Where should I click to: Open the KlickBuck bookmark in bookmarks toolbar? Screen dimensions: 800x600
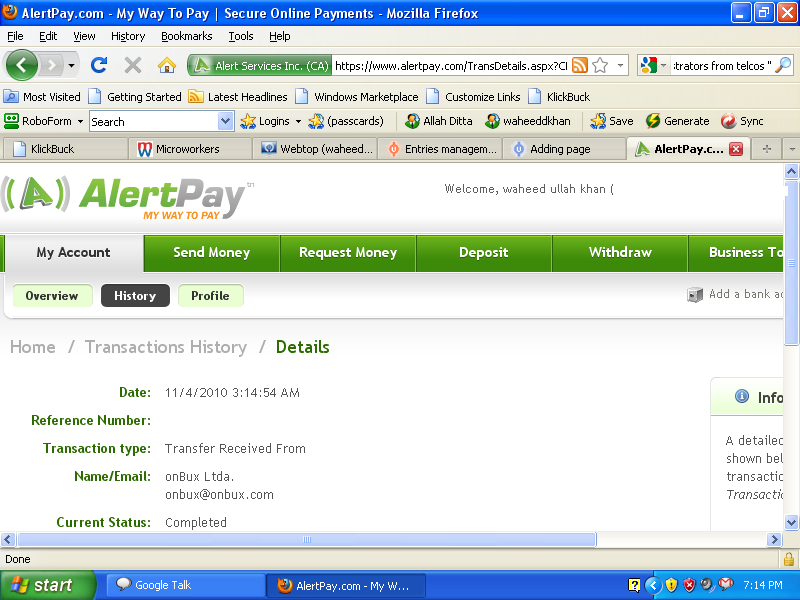(559, 96)
